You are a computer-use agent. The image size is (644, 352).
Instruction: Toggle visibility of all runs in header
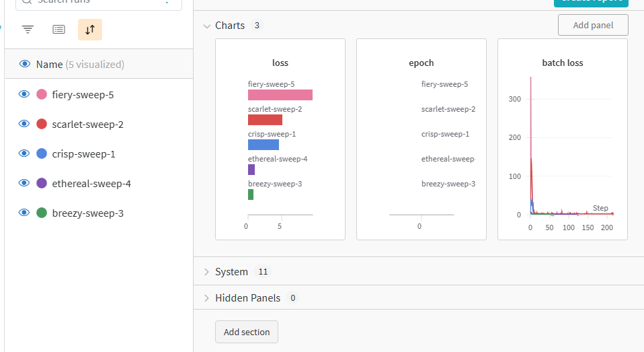[x=25, y=65]
